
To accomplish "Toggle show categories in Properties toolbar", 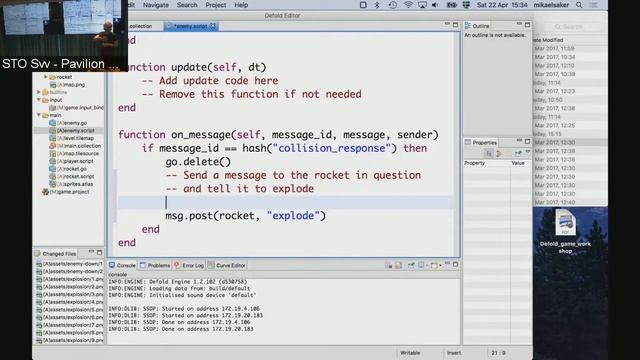I will point(489,153).
